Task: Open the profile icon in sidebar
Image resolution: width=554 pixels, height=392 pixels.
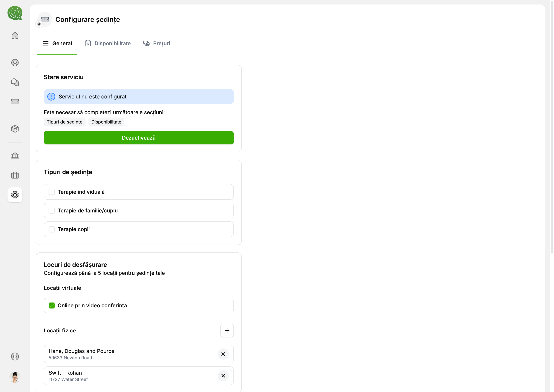Action: coord(15,63)
